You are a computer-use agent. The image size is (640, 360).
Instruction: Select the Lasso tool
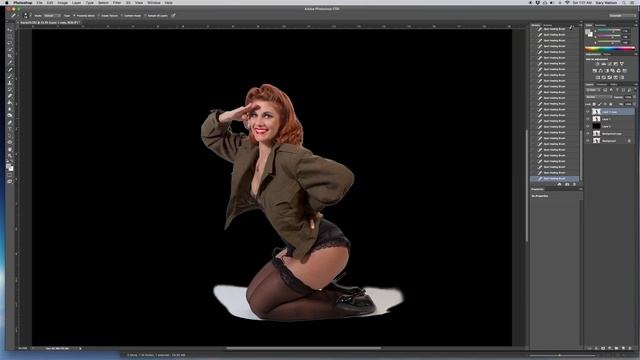[10, 43]
